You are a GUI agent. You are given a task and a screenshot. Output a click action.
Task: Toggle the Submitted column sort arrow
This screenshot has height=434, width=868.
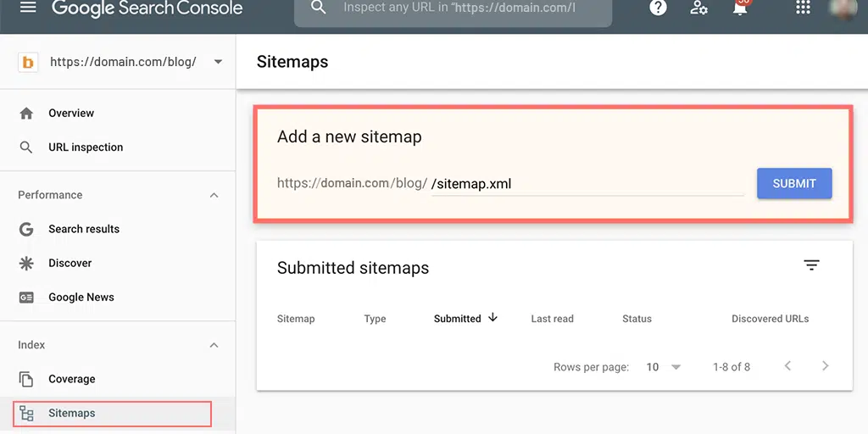click(x=492, y=318)
